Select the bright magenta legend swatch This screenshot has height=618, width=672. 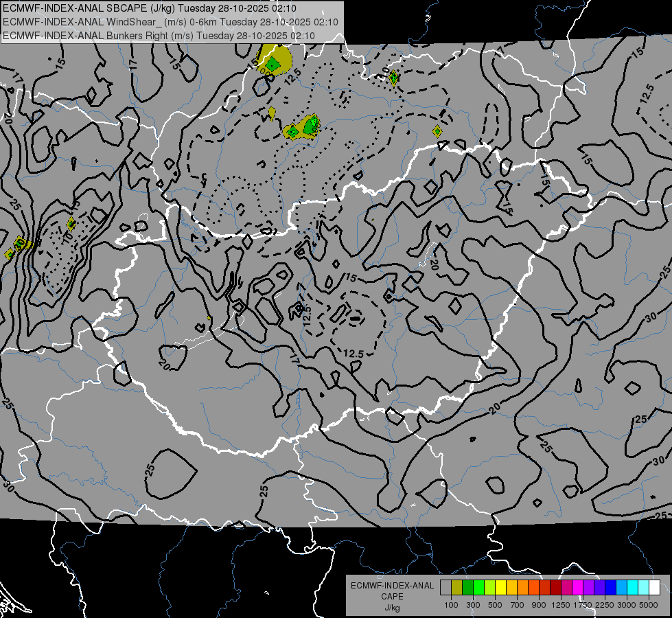point(578,588)
